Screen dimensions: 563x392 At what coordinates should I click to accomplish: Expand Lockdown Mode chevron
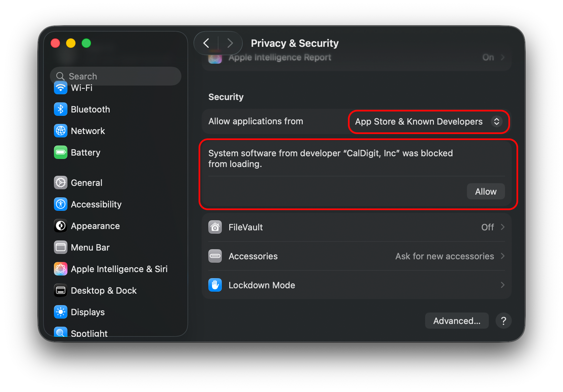pos(502,285)
